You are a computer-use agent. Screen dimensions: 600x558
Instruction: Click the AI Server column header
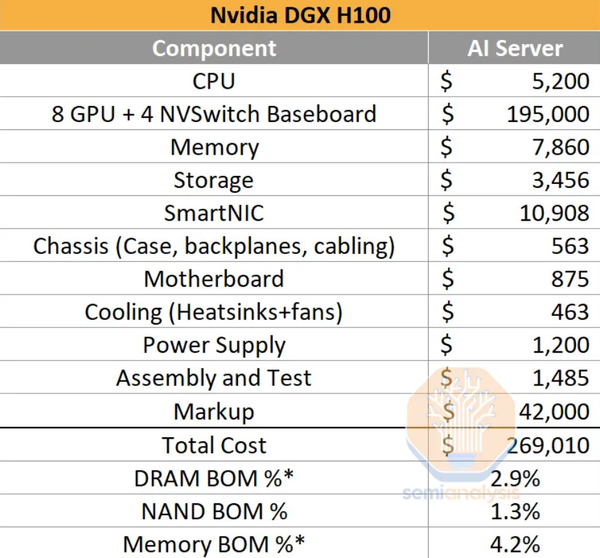pos(514,48)
